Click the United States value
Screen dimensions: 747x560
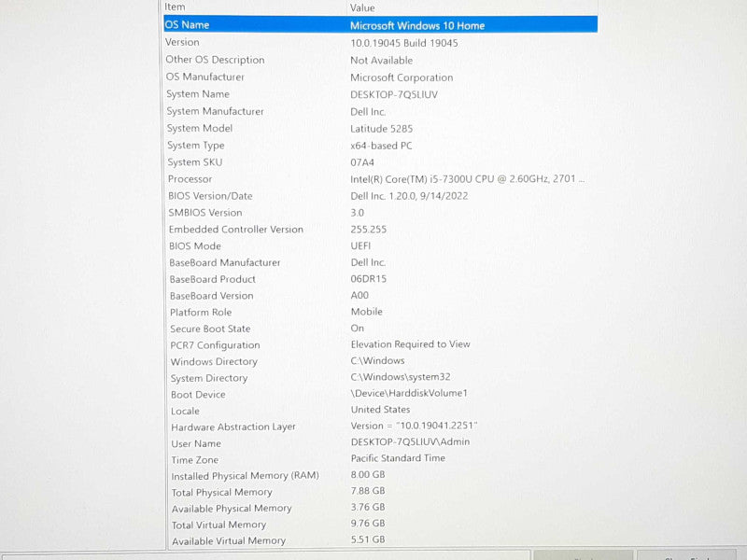coord(381,410)
